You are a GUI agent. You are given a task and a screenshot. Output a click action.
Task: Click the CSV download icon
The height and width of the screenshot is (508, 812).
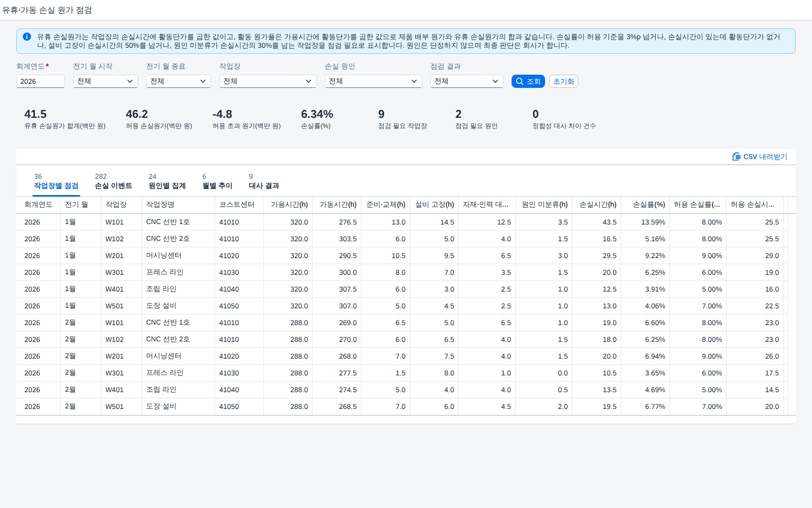click(736, 156)
